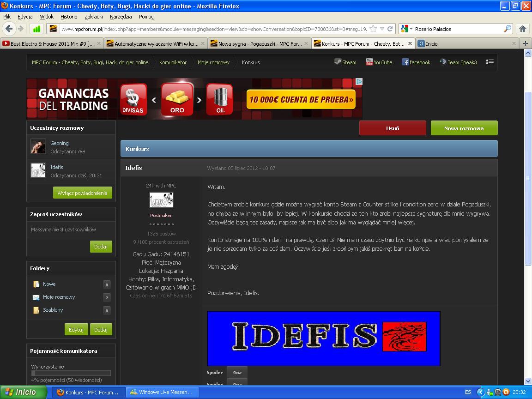
Task: Click the Edytuj folders button
Action: [76, 329]
